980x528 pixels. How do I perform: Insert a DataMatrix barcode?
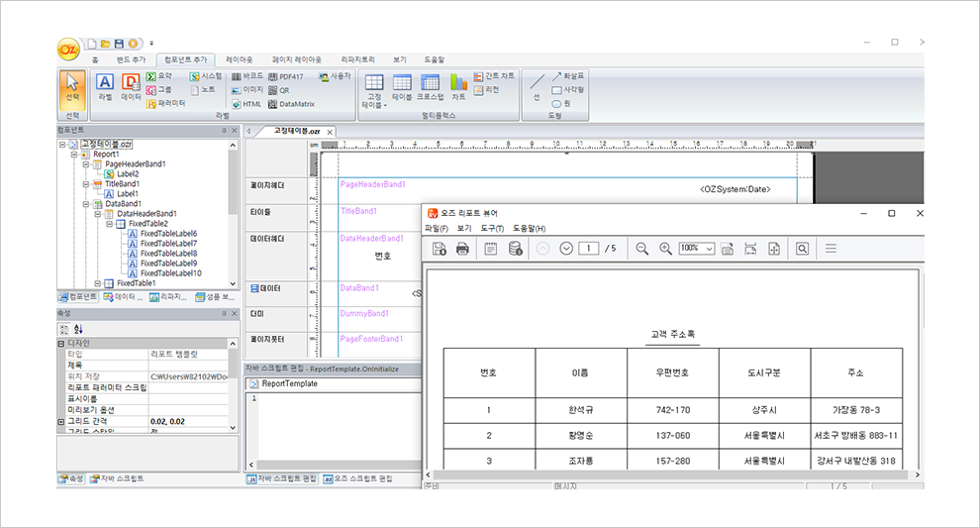(x=292, y=104)
